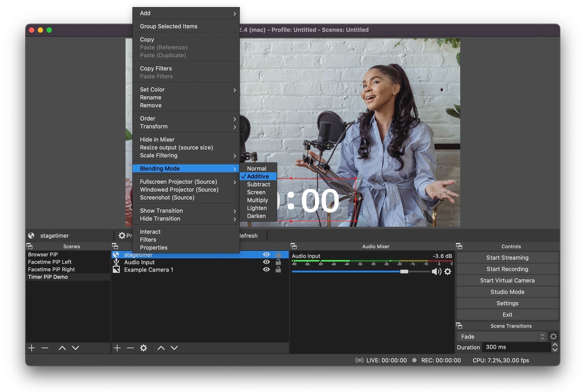Viewport: 585px width, 392px height.
Task: Choose Filters from the context menu
Action: tap(148, 240)
